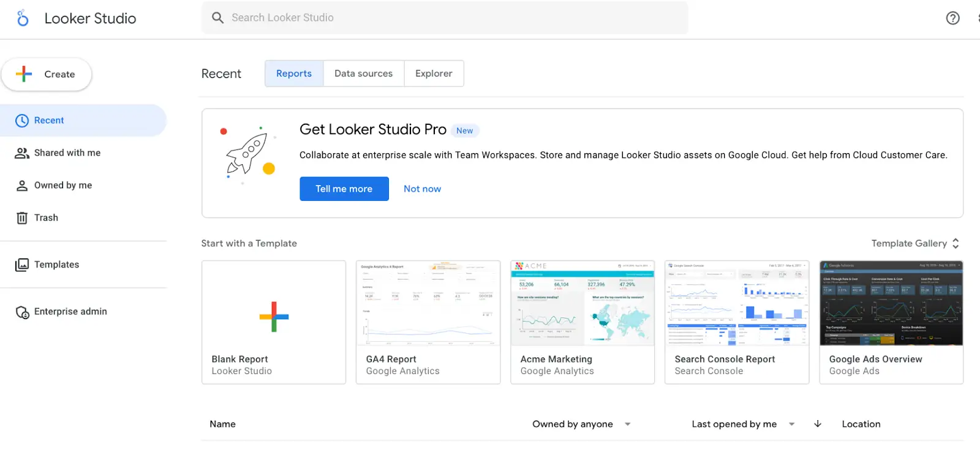
Task: Dismiss banner with Not now
Action: tap(422, 189)
